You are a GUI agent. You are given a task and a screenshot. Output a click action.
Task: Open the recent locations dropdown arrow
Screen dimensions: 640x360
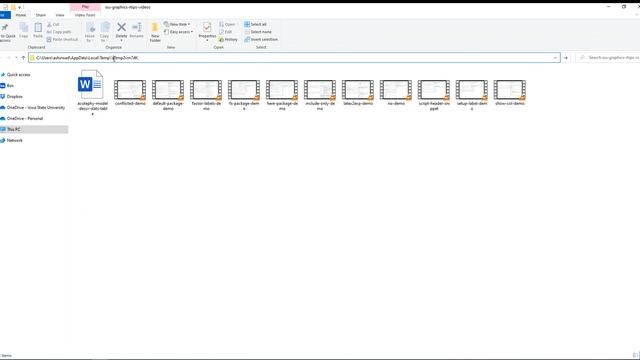click(x=16, y=58)
